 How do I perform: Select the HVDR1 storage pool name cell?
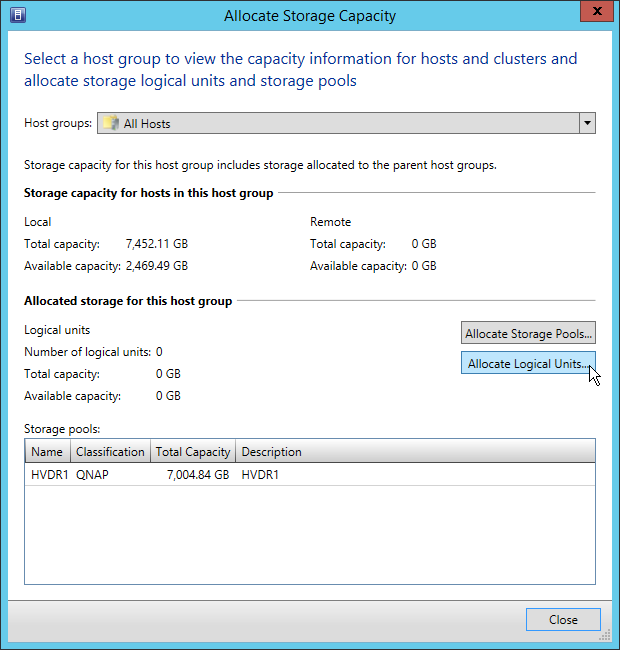click(x=47, y=475)
